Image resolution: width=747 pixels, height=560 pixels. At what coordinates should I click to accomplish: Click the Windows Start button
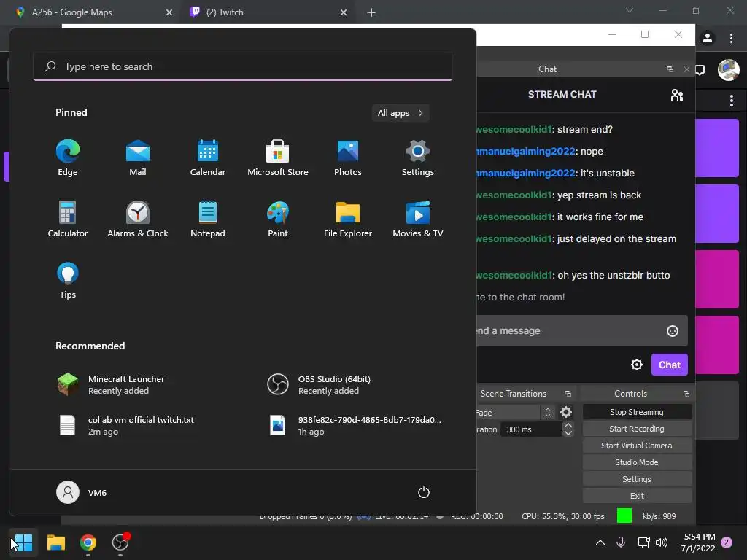pyautogui.click(x=23, y=542)
